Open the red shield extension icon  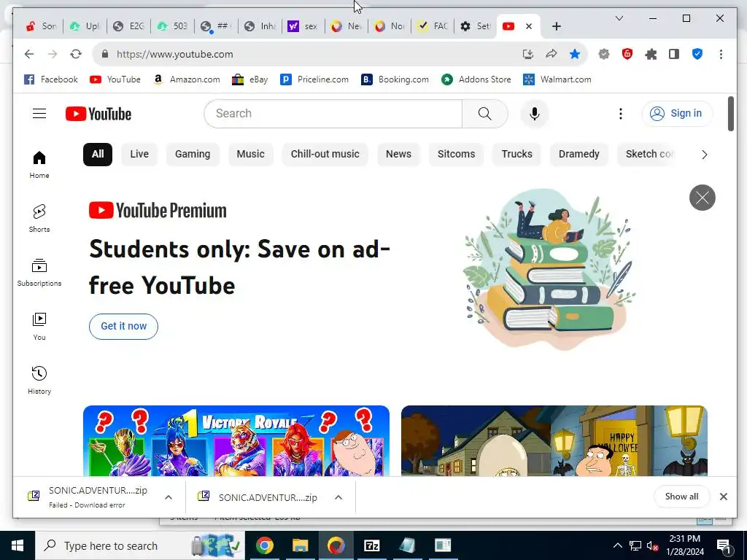click(627, 54)
